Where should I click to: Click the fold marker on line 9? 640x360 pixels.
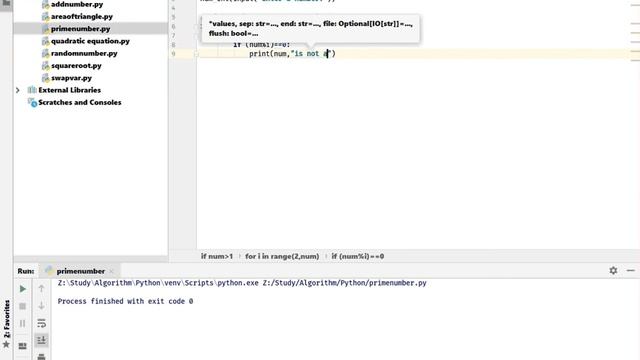tap(196, 53)
